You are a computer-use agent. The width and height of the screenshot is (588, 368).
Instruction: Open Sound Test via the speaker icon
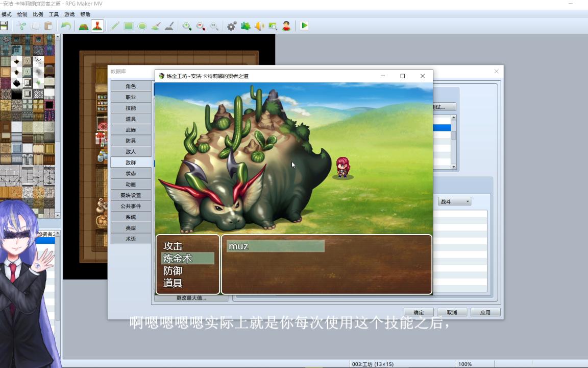(259, 26)
